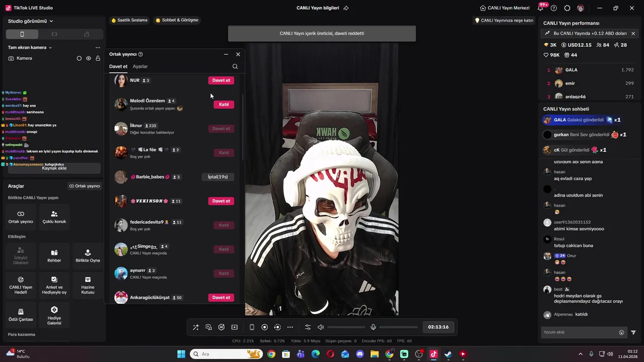
Task: Adjust the microphone level slider
Action: click(398, 327)
